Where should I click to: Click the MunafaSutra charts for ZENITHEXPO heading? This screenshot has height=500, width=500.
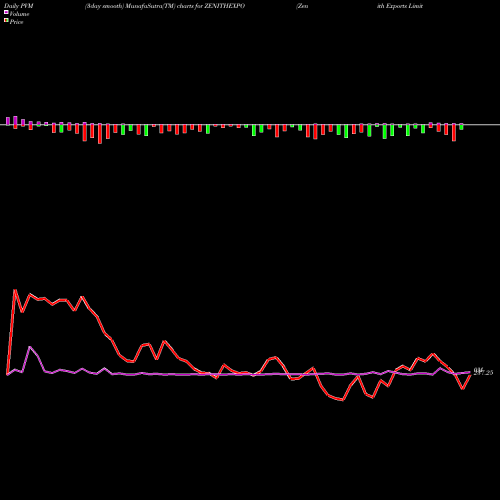pos(165,6)
